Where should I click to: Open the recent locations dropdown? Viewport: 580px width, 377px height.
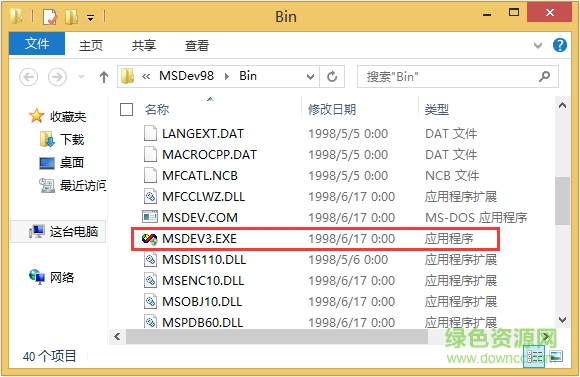pos(81,77)
